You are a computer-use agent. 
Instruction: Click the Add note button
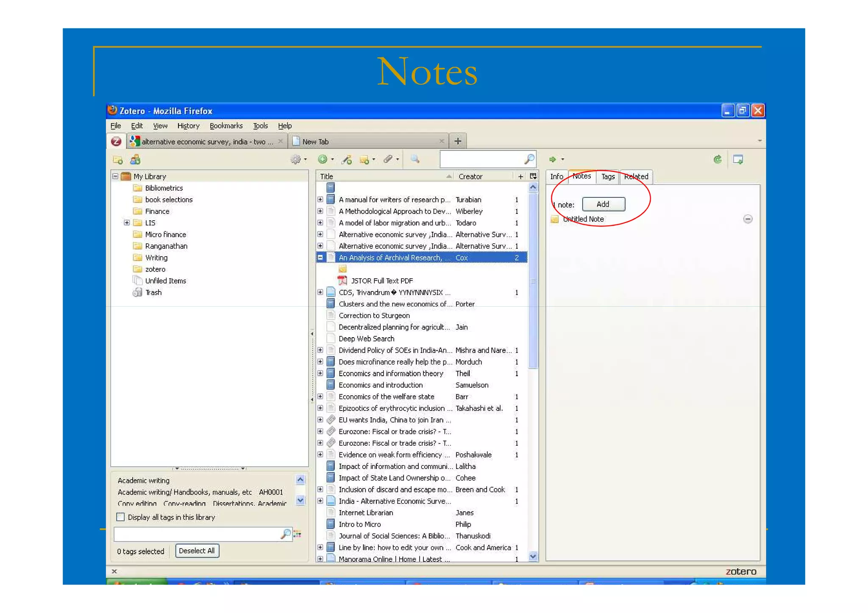[x=603, y=204]
